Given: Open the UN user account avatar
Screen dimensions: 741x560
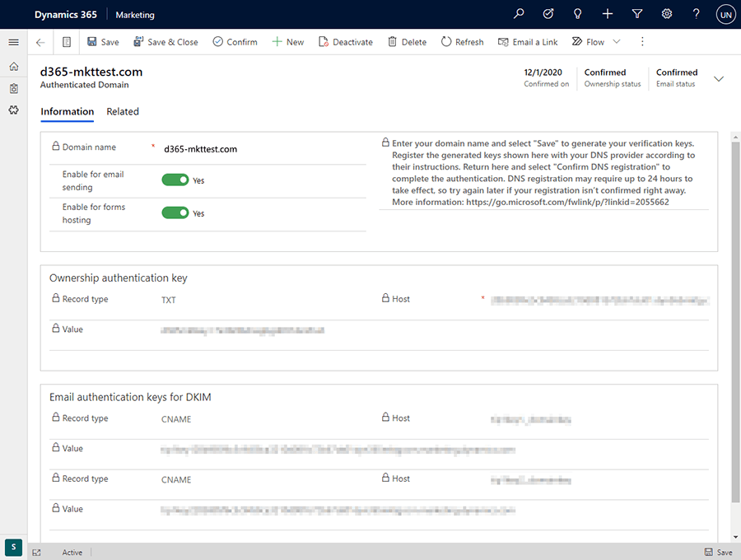Looking at the screenshot, I should pyautogui.click(x=725, y=15).
